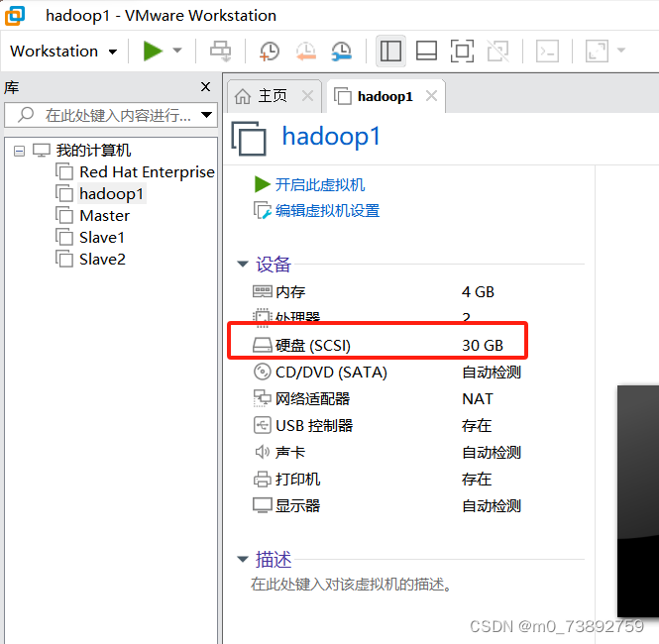Click the 硬盘 (SCSI) device entry

(313, 346)
